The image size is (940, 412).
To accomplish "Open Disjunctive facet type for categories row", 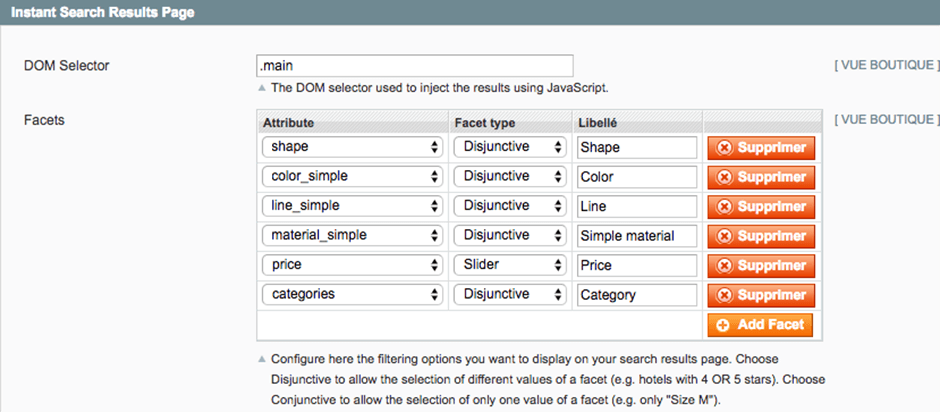I will (x=510, y=294).
